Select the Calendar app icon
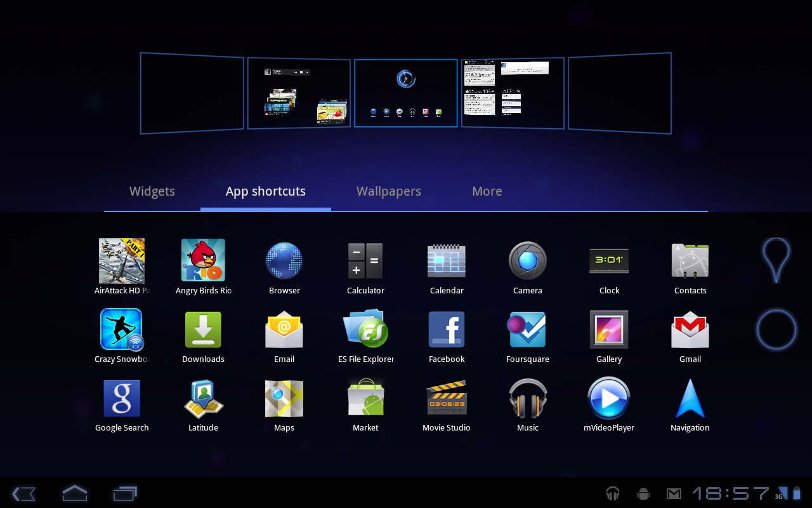The width and height of the screenshot is (812, 508). [x=447, y=261]
